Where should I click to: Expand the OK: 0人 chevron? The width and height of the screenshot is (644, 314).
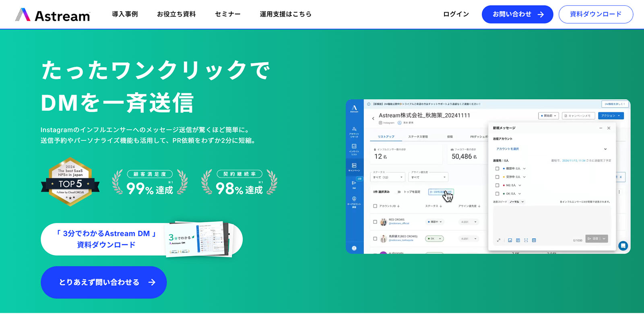click(x=520, y=194)
